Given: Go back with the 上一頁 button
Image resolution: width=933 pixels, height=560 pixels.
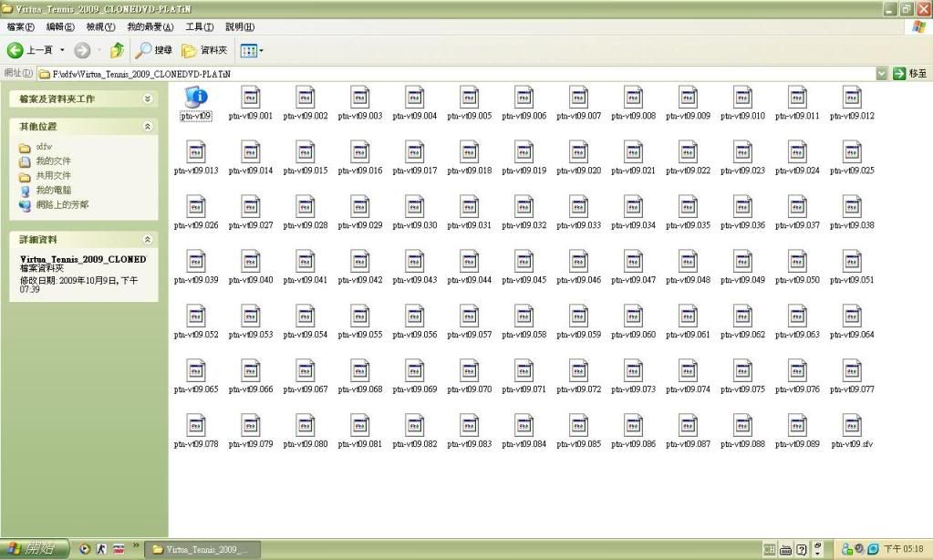Looking at the screenshot, I should (29, 50).
